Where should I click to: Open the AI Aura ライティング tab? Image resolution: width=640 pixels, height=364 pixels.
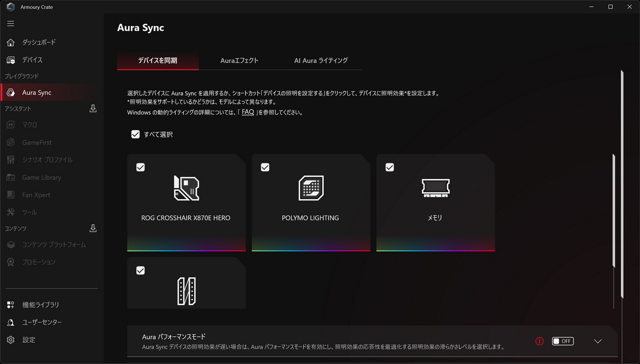tap(321, 61)
